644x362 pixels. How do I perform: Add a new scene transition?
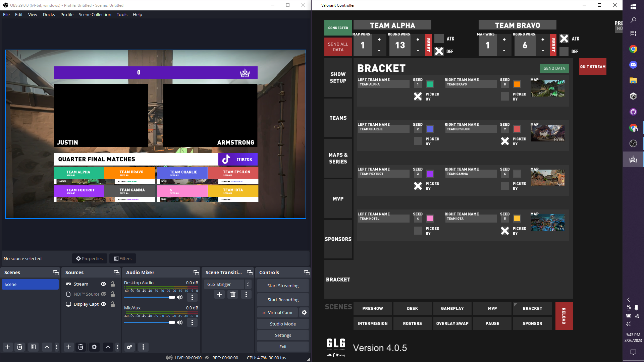(x=219, y=294)
